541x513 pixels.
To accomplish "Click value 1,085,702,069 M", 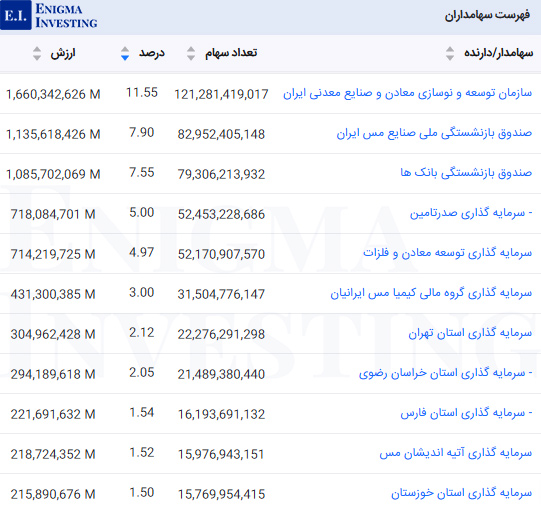I will pyautogui.click(x=53, y=174).
